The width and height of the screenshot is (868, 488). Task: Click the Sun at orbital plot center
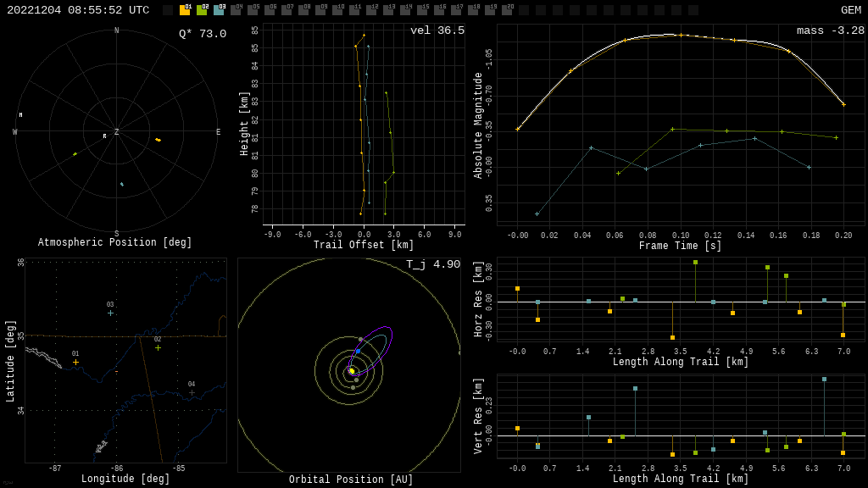click(x=351, y=371)
